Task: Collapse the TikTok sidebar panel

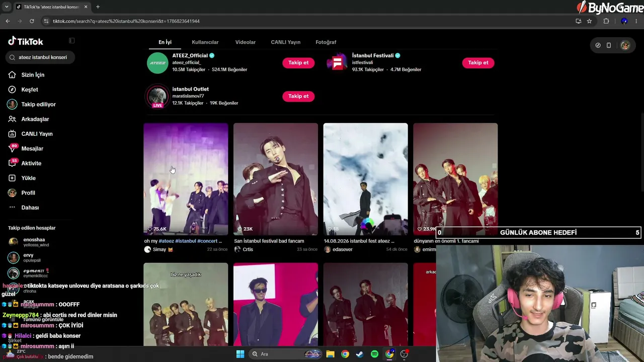Action: [x=72, y=41]
